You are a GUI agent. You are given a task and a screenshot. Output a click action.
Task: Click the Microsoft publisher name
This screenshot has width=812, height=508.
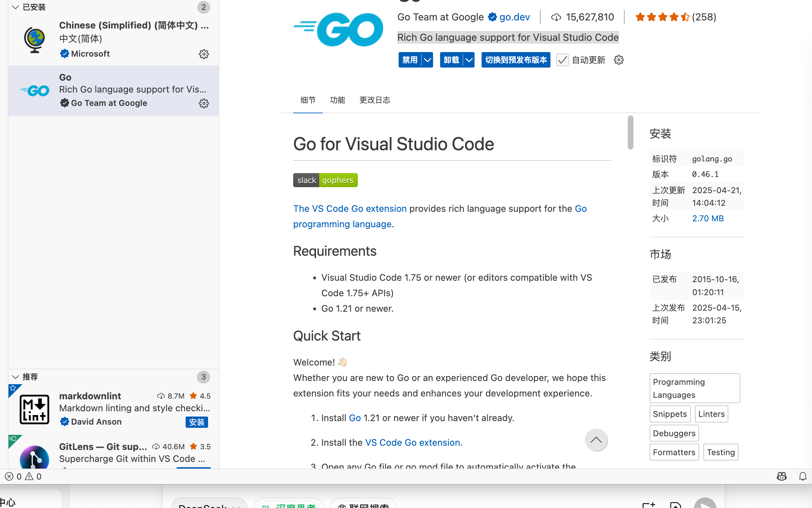tap(90, 54)
